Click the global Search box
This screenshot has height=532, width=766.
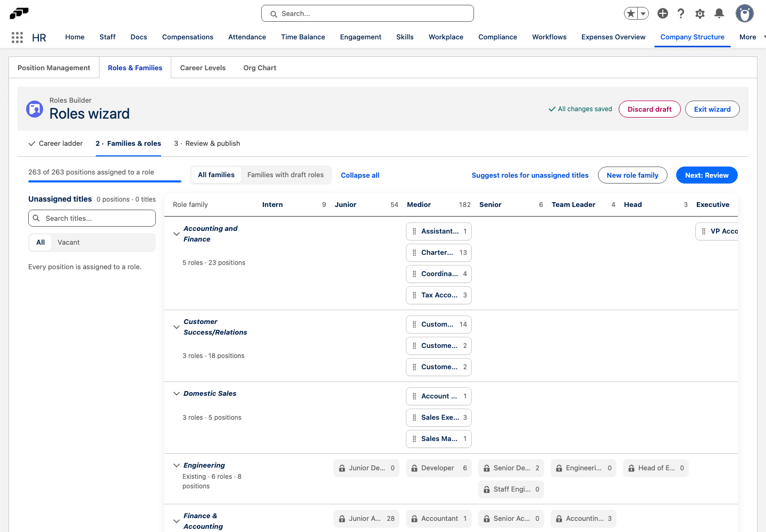[368, 13]
